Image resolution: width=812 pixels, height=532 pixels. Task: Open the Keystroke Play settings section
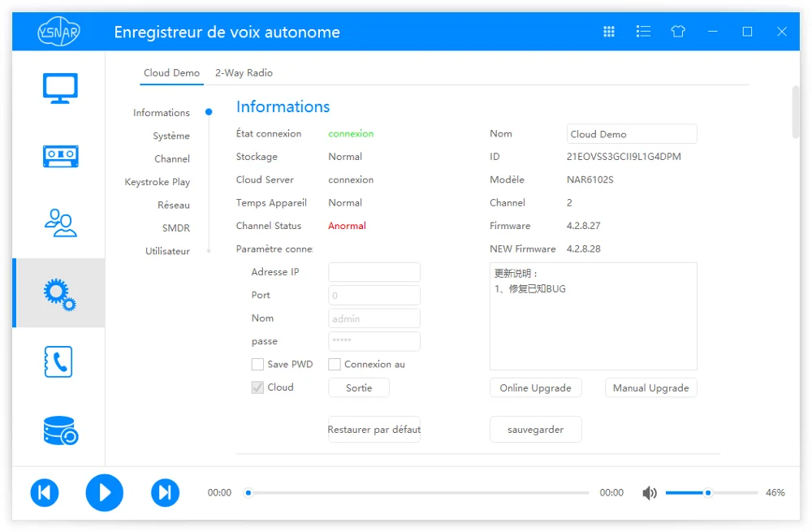158,182
